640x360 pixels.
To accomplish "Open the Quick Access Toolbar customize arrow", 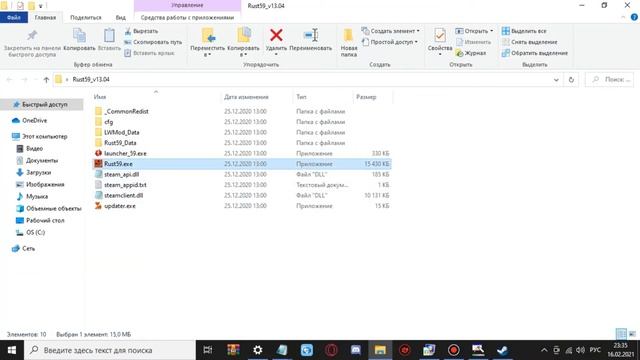I will click(x=41, y=6).
